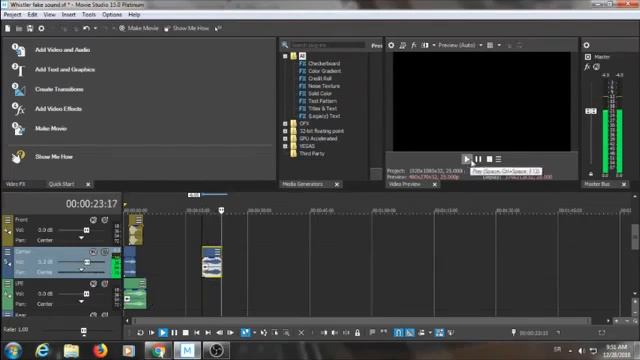This screenshot has width=640, height=360.
Task: Open the Edit menu
Action: 32,15
